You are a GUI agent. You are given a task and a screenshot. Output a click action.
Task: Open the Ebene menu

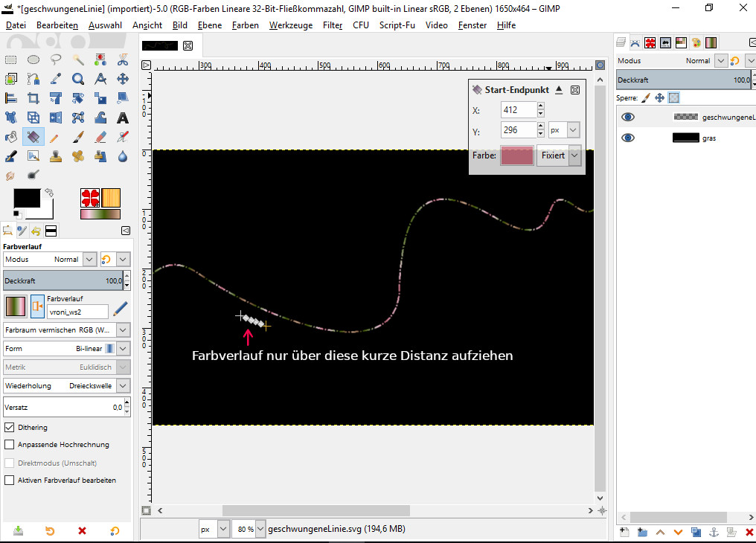point(209,25)
